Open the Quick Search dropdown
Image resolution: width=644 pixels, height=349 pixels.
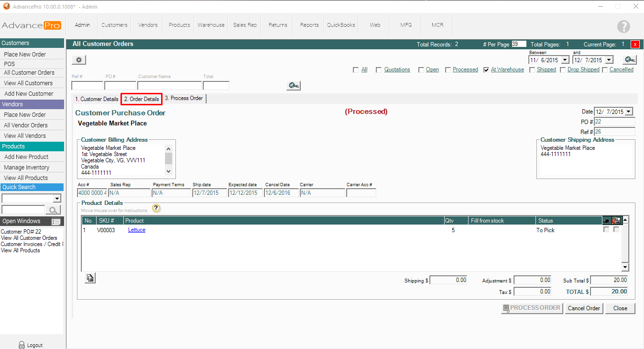(57, 198)
